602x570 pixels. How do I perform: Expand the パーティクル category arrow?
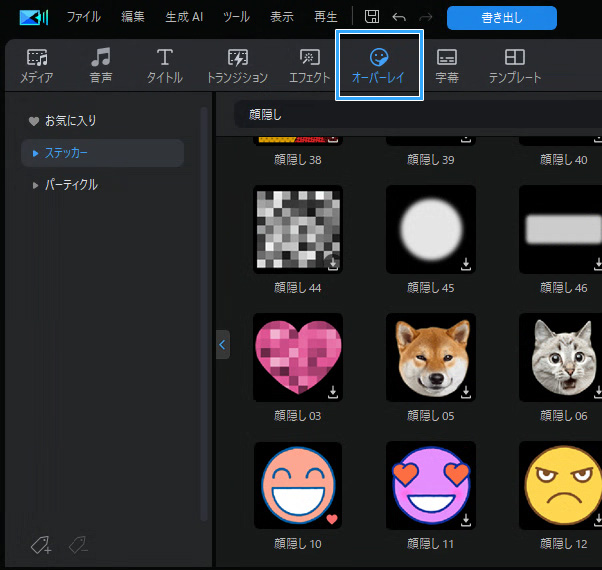pyautogui.click(x=35, y=185)
